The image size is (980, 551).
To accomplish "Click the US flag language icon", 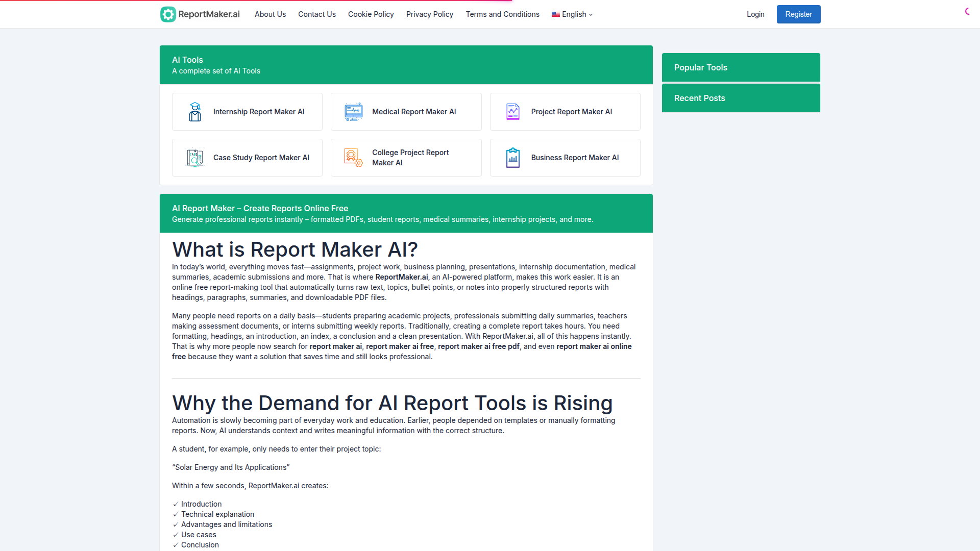I will (x=556, y=14).
